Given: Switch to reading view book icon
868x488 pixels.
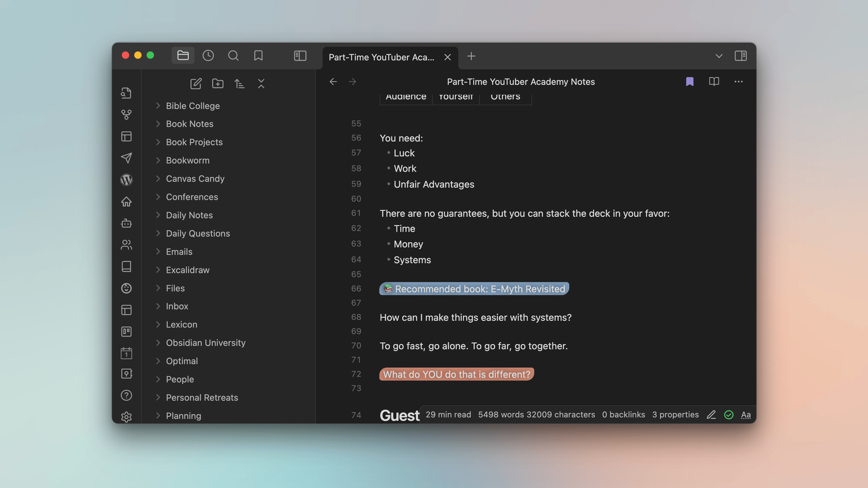Looking at the screenshot, I should click(x=714, y=82).
